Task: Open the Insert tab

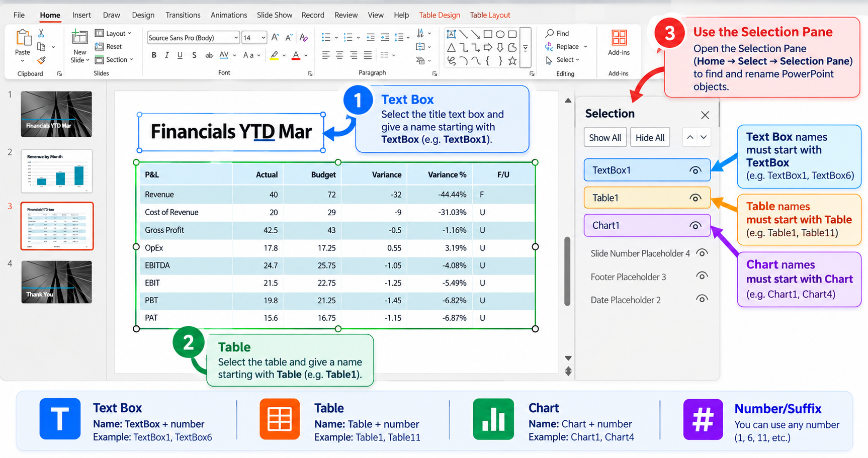Action: pyautogui.click(x=81, y=15)
